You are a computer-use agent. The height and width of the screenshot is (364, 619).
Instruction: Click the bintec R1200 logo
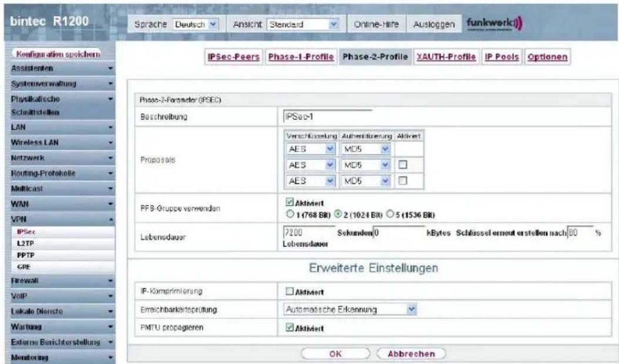[49, 21]
